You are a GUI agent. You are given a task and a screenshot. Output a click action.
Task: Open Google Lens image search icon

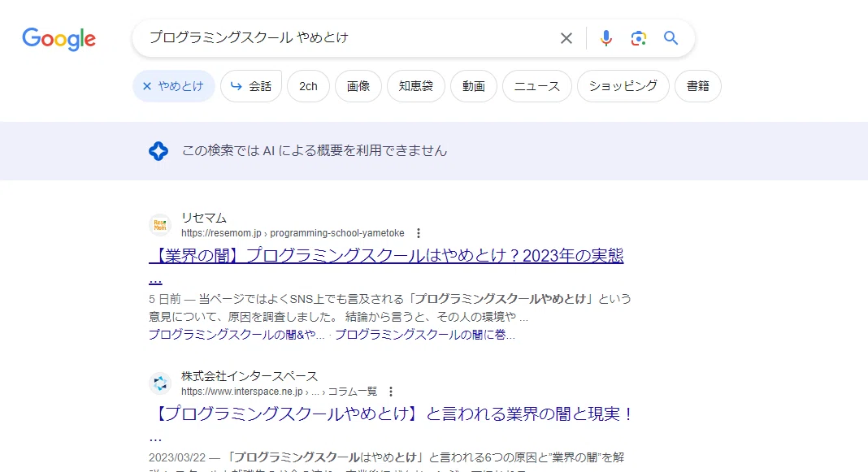pos(638,38)
